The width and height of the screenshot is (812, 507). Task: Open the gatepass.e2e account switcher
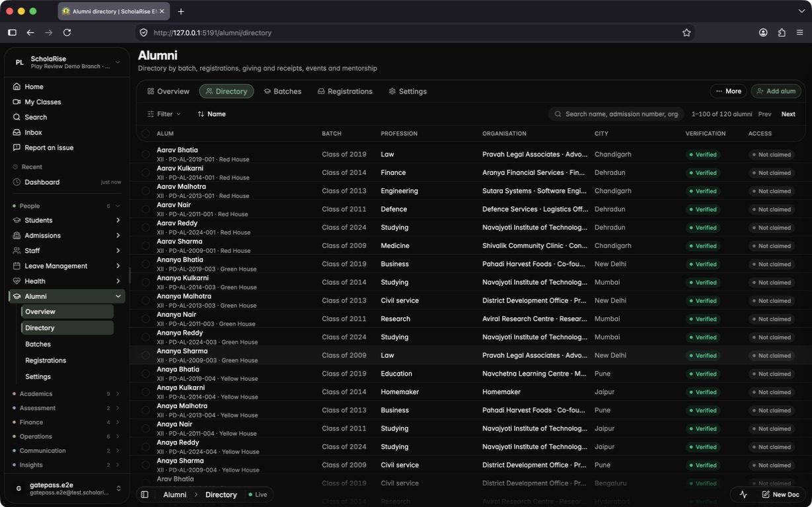click(67, 489)
